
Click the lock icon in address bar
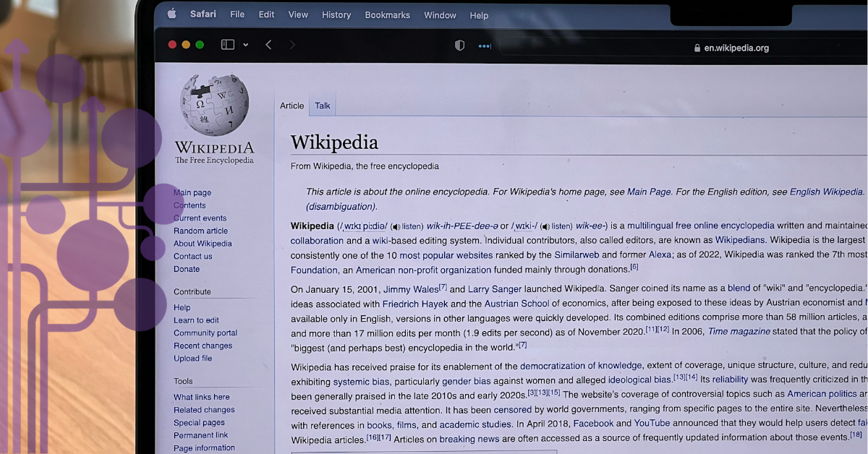(697, 48)
